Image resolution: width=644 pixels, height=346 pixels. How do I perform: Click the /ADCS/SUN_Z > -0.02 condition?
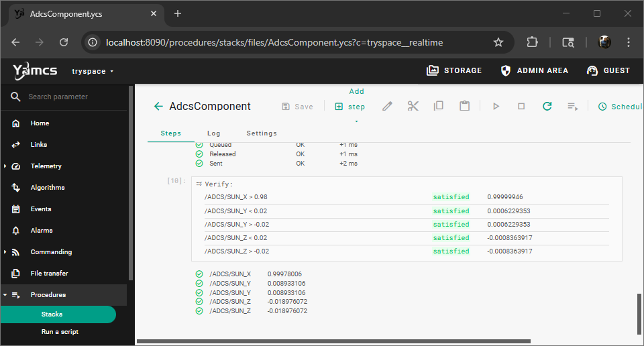click(237, 251)
